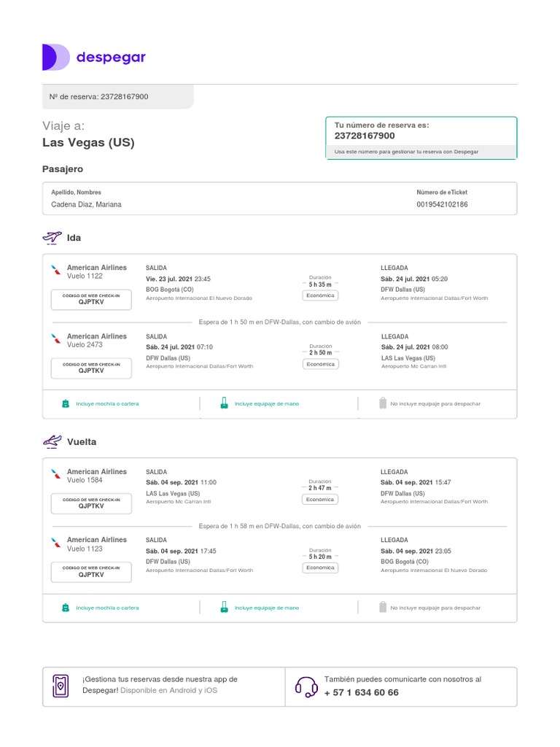Click the Ida outbound airplane icon
This screenshot has height=747, width=560.
pos(52,238)
